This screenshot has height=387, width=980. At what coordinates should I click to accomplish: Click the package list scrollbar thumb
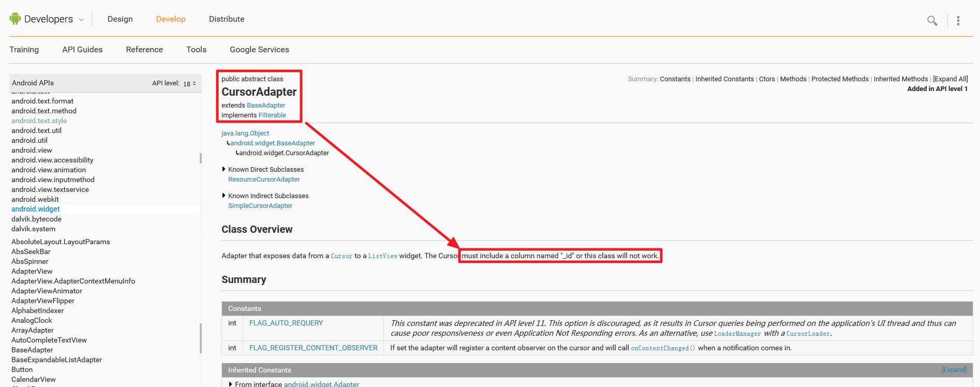[201, 158]
